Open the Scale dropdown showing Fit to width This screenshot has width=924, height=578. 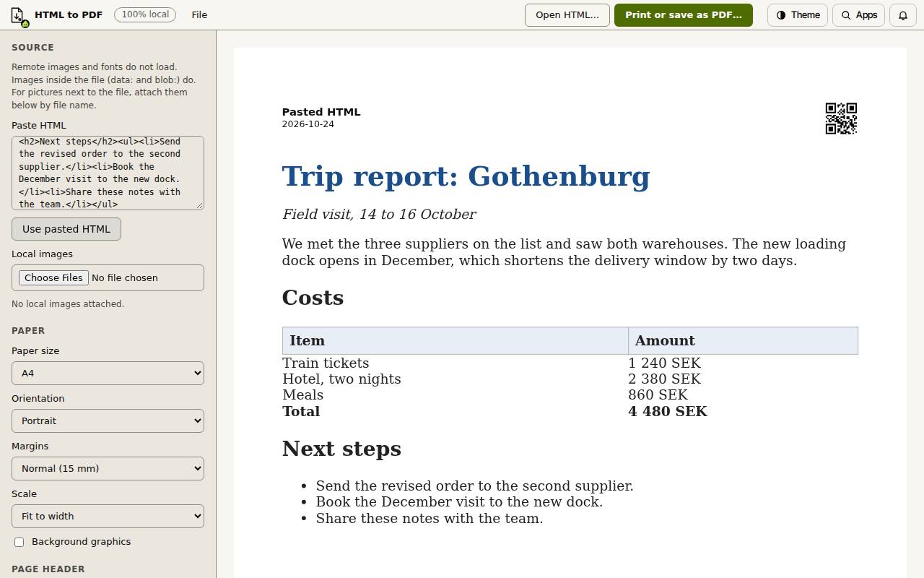[x=108, y=517]
